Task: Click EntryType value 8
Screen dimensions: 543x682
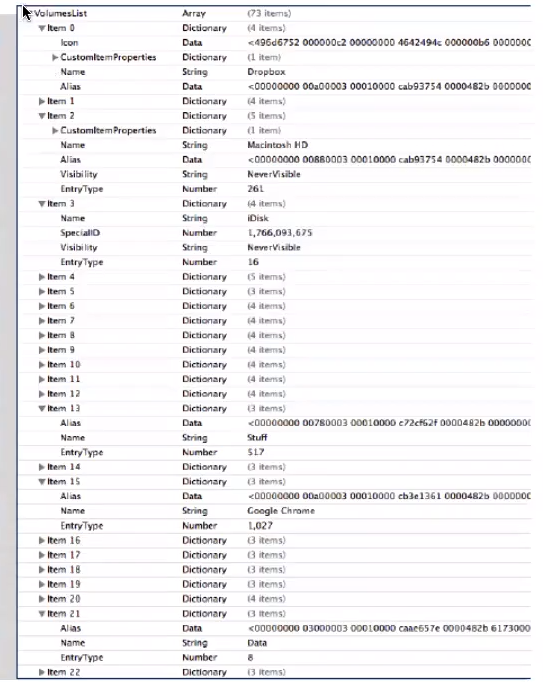Action: (x=250, y=658)
